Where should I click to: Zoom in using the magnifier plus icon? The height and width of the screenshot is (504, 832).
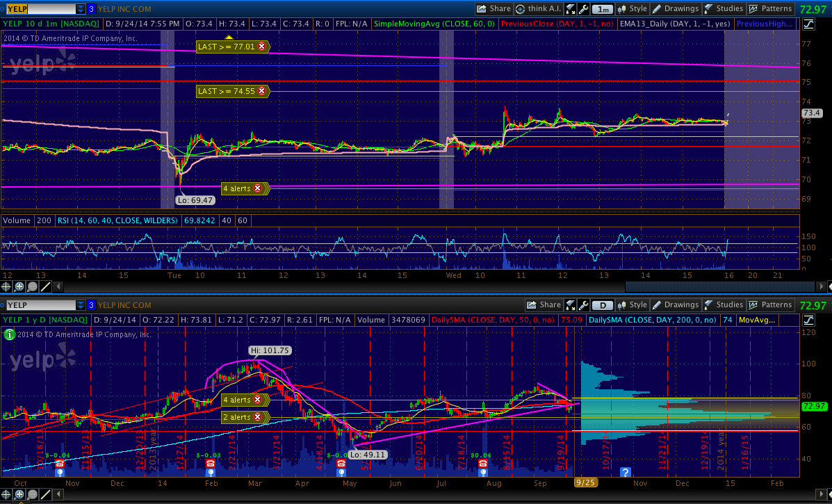19,286
